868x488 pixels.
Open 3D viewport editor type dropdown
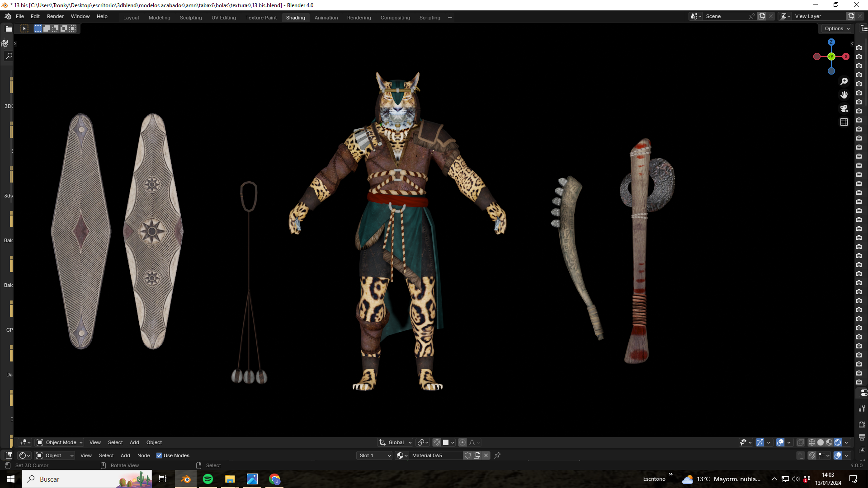(x=25, y=442)
